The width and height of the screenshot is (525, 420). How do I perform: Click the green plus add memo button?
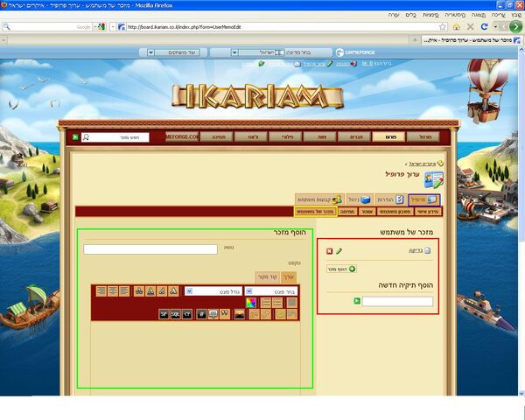(341, 269)
